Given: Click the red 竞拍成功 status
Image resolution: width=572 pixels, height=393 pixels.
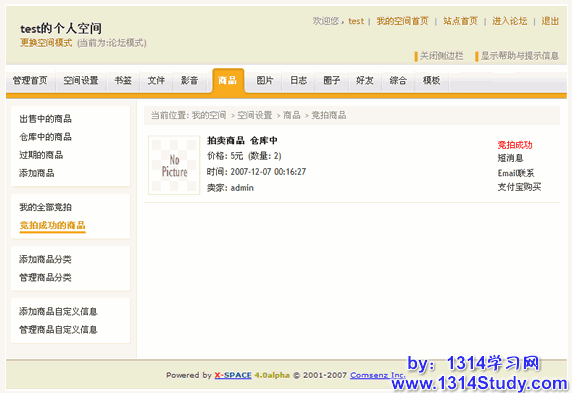Looking at the screenshot, I should point(515,145).
